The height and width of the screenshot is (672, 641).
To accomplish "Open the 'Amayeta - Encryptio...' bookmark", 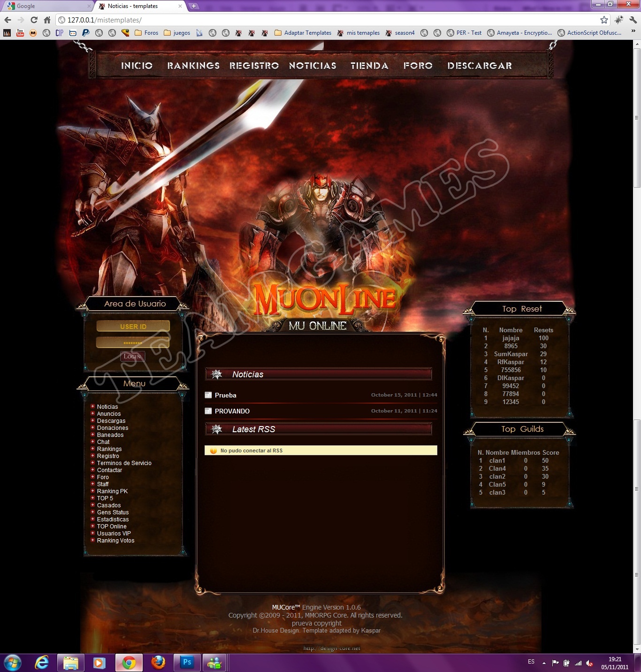I will tap(519, 32).
